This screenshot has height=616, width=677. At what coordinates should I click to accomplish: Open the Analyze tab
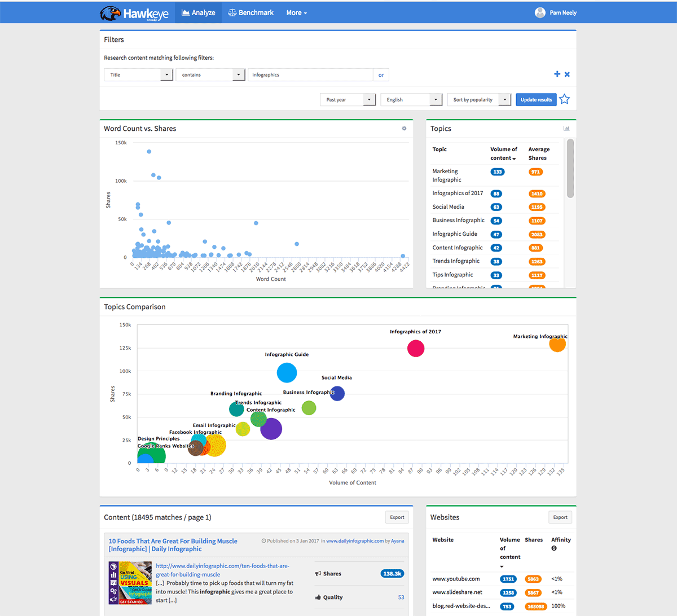coord(199,12)
